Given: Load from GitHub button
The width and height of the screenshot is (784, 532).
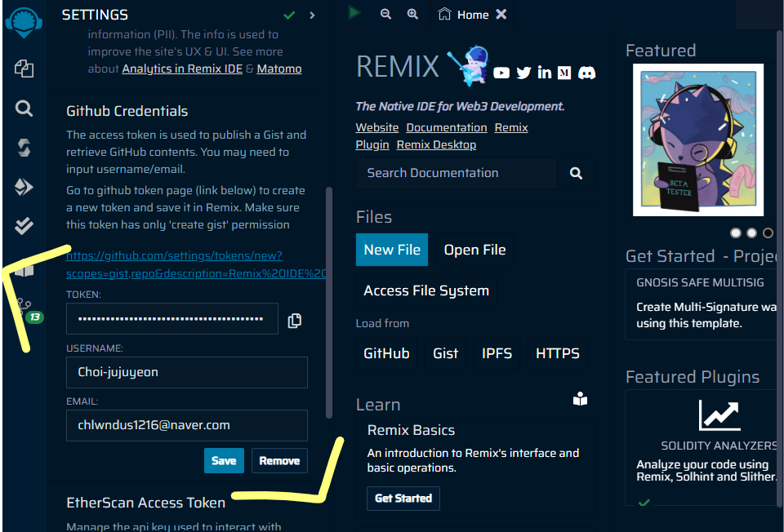Looking at the screenshot, I should coord(386,353).
